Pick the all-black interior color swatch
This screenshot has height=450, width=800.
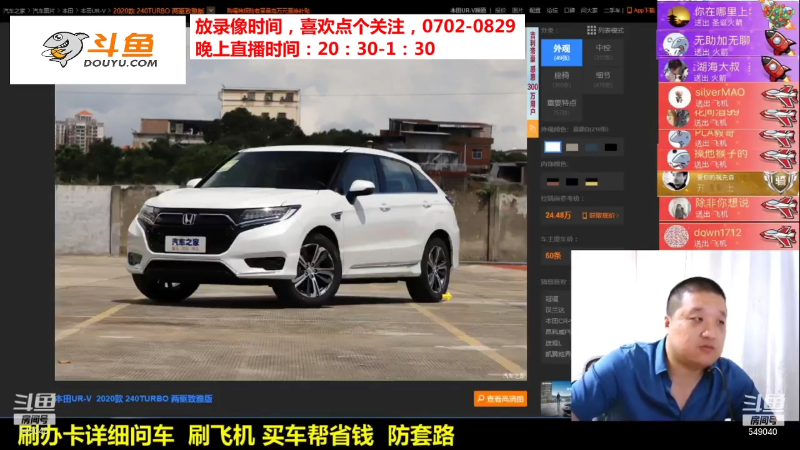[572, 182]
